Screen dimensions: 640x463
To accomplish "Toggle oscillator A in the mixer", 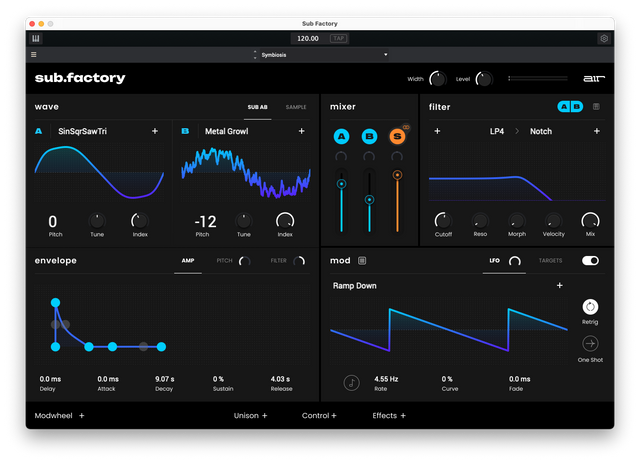I will click(x=341, y=136).
